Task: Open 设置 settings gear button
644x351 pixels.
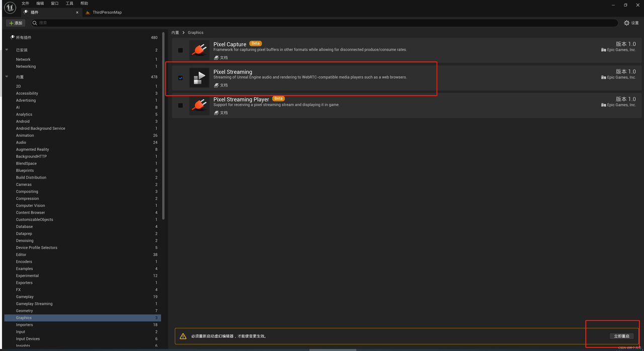Action: (631, 23)
